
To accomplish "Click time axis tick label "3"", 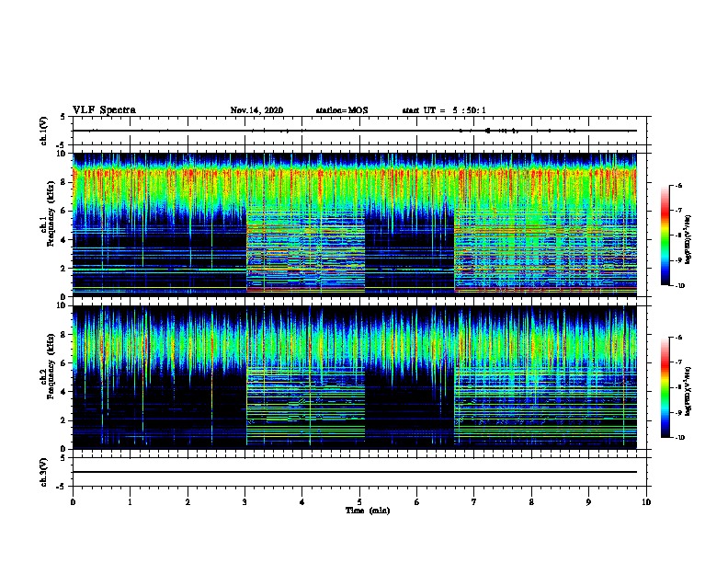I will pos(245,502).
